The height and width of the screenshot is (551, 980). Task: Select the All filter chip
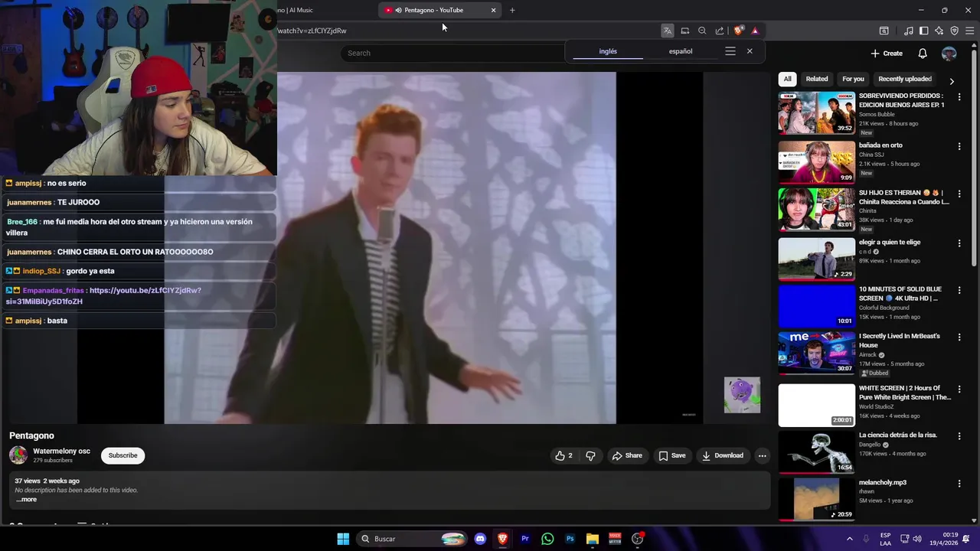787,79
